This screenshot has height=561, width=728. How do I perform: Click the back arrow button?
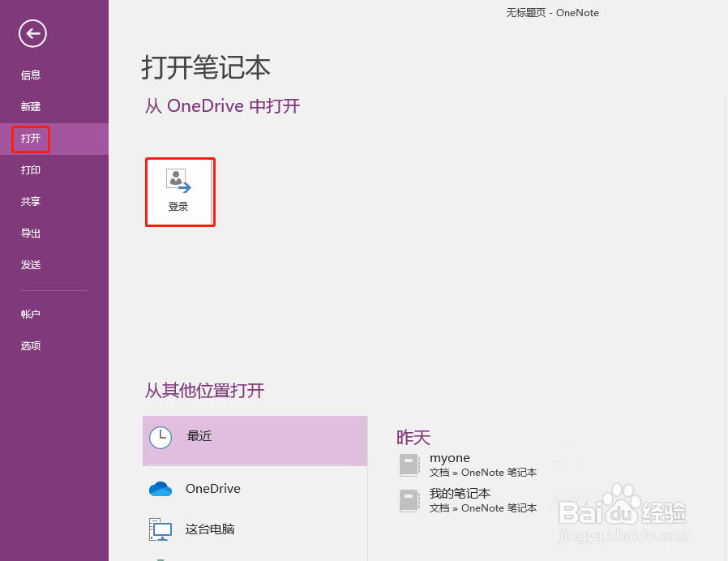tap(32, 33)
